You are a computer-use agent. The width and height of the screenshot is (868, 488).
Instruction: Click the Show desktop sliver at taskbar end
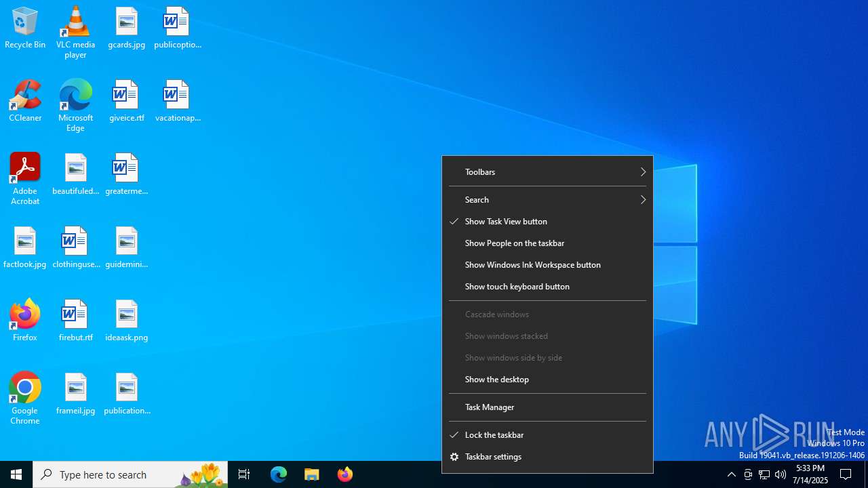[866, 474]
